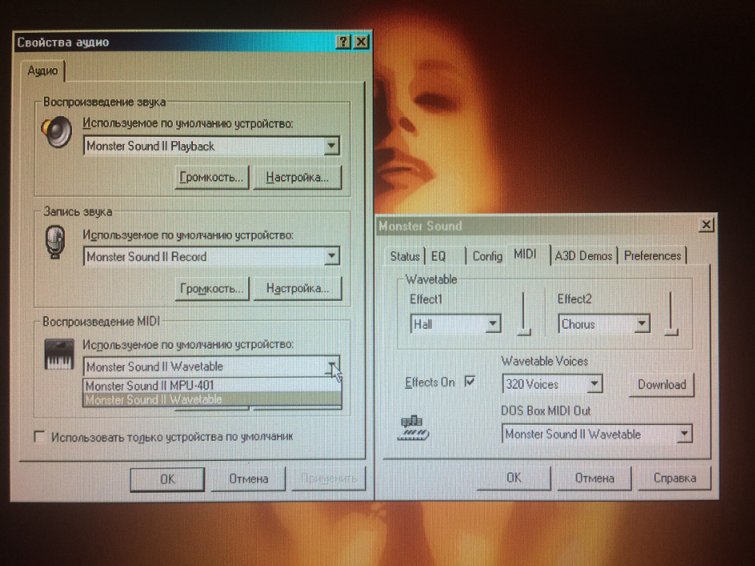This screenshot has height=566, width=755.
Task: Click the help question mark in audio properties
Action: pyautogui.click(x=343, y=42)
